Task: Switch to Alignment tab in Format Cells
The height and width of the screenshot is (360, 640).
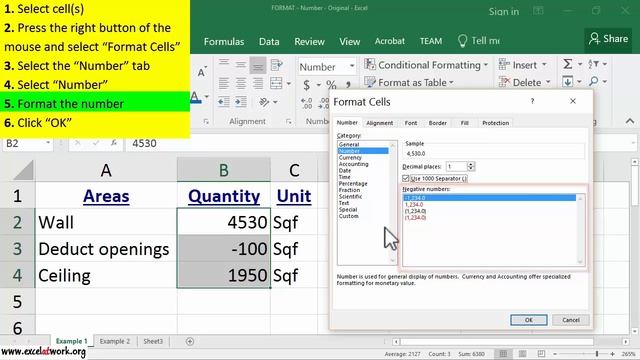Action: 380,123
